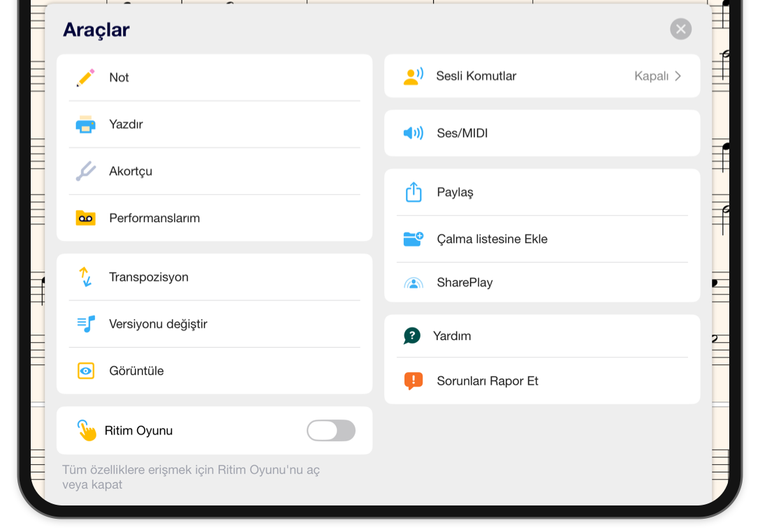Viewport: 760px width, 532px height.
Task: Click the Ritim Oyunu hand tap icon
Action: coord(87,430)
